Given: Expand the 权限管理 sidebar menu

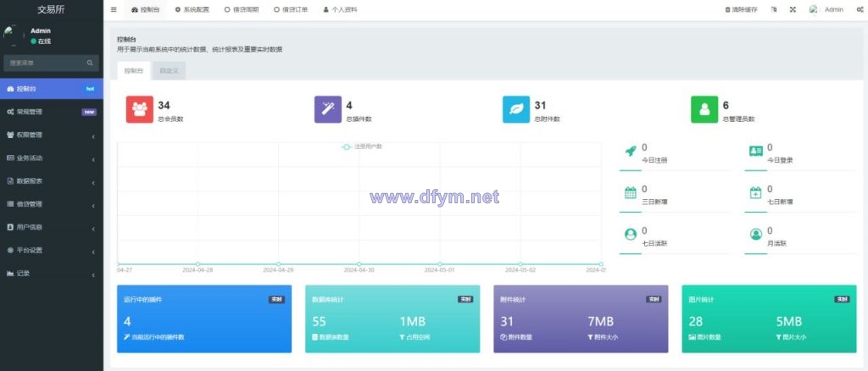Looking at the screenshot, I should [52, 135].
